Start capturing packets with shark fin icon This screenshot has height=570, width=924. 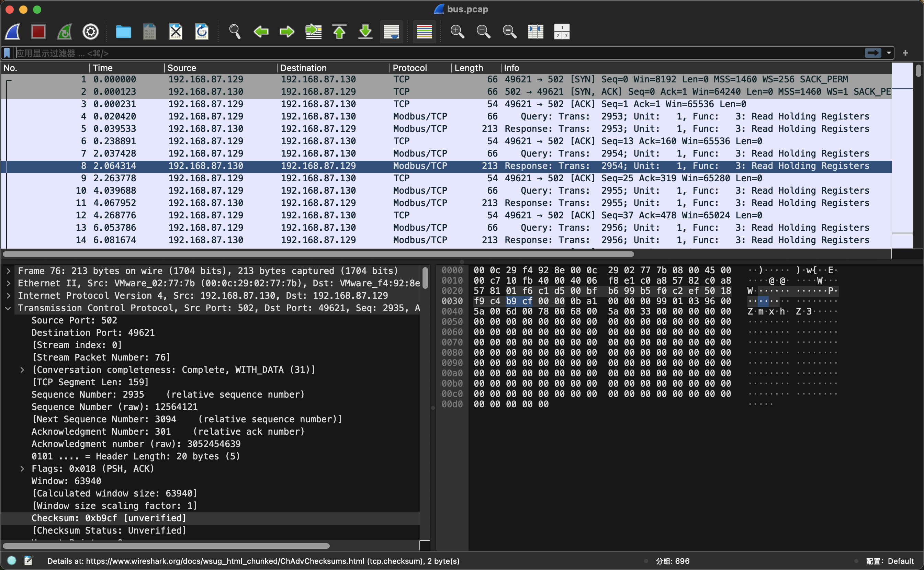13,32
